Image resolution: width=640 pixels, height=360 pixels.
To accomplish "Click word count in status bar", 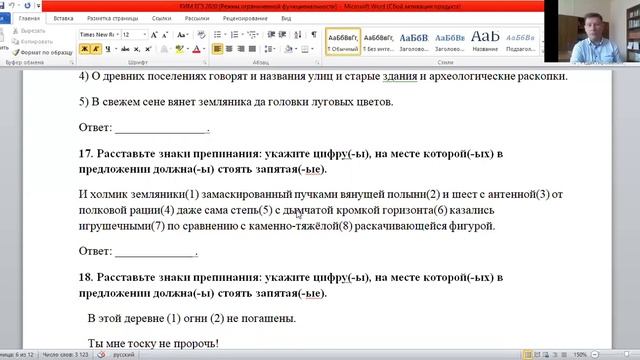I will point(65,355).
